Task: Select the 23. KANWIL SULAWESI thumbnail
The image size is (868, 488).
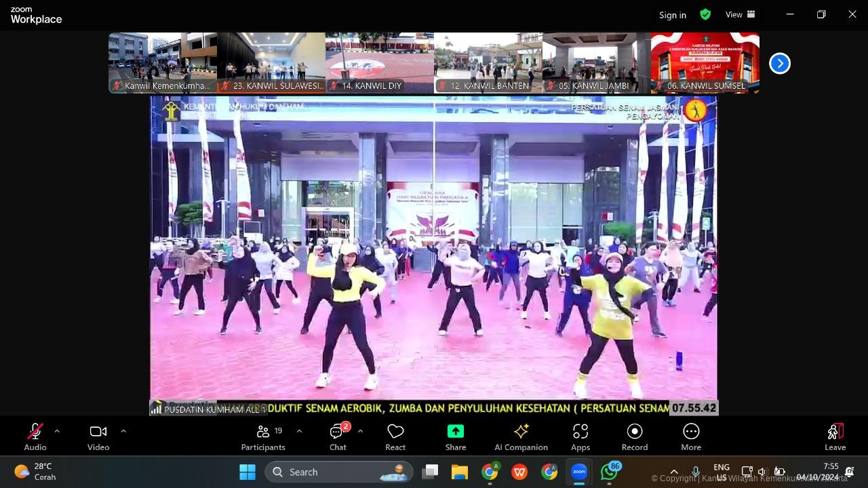Action: pyautogui.click(x=271, y=63)
